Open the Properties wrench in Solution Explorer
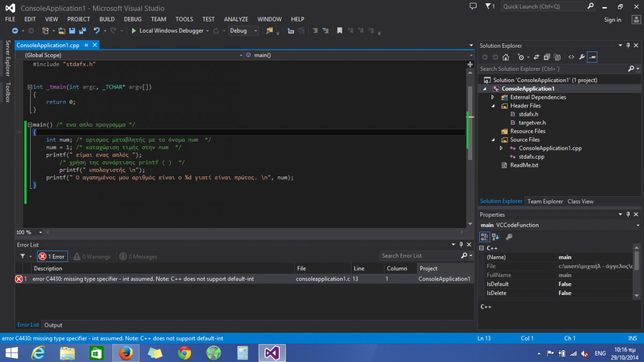 (x=581, y=57)
